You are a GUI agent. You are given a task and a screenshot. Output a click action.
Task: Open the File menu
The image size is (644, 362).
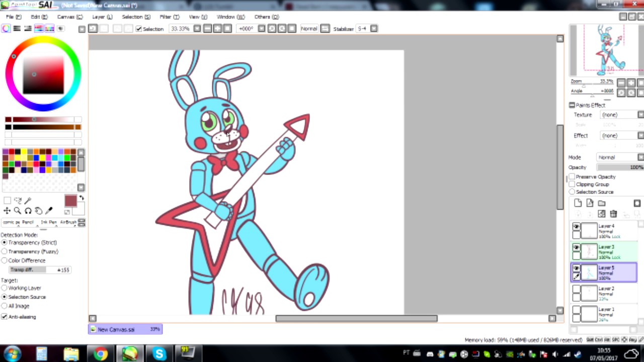coord(14,17)
